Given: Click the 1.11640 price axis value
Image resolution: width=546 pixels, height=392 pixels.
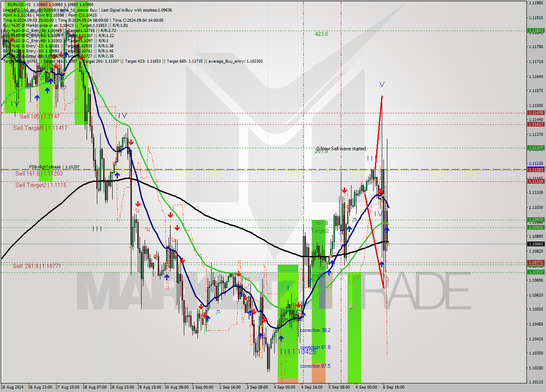Looking at the screenshot, I should (536, 76).
